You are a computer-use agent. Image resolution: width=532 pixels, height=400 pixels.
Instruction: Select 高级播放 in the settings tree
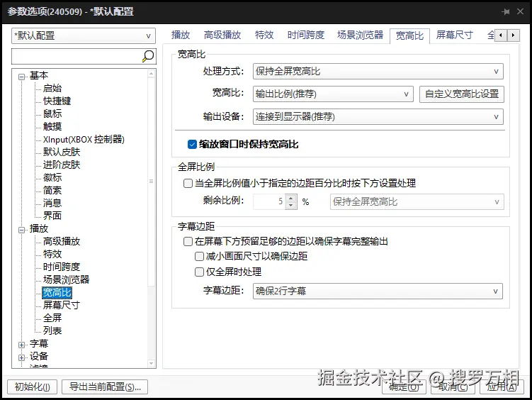pos(62,241)
